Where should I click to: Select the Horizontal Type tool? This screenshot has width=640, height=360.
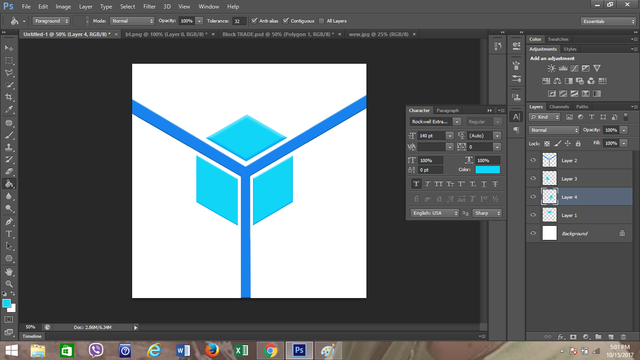pos(9,234)
